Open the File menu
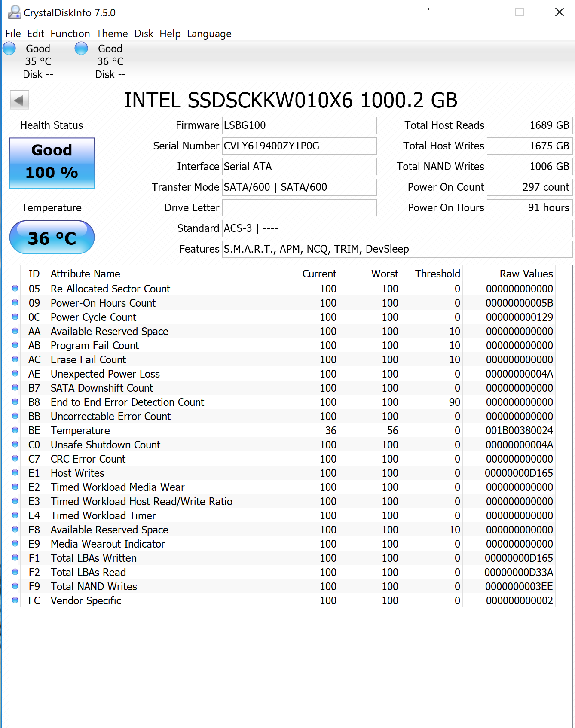This screenshot has height=728, width=575. 13,34
